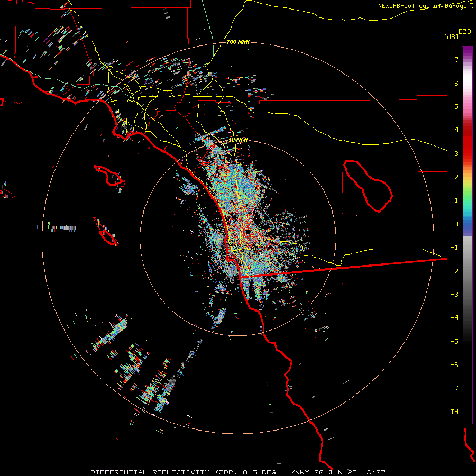Click the black radar site dot at center
Viewport: 476px width, 476px height.
pos(249,232)
